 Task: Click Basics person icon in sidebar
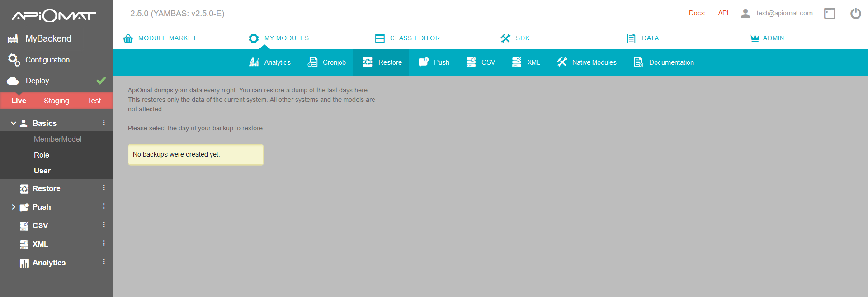tap(24, 123)
